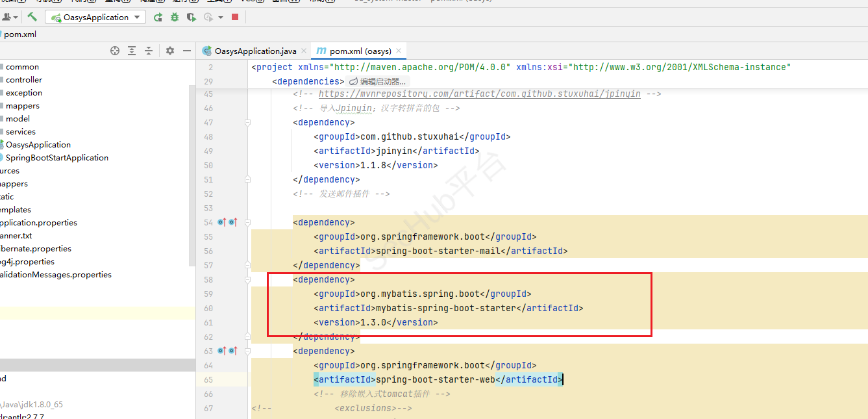The image size is (868, 419).
Task: Click the Build project hammer icon
Action: tap(32, 18)
